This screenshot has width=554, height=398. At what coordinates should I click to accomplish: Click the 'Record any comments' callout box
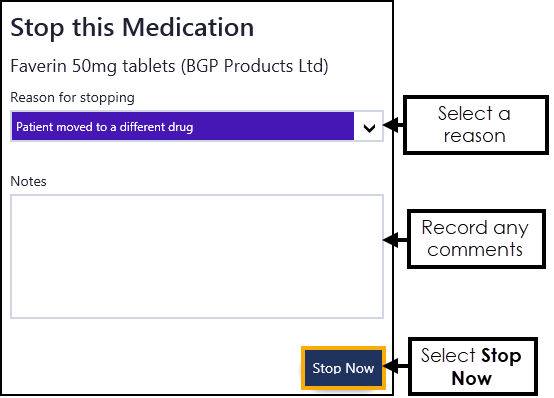coord(476,239)
